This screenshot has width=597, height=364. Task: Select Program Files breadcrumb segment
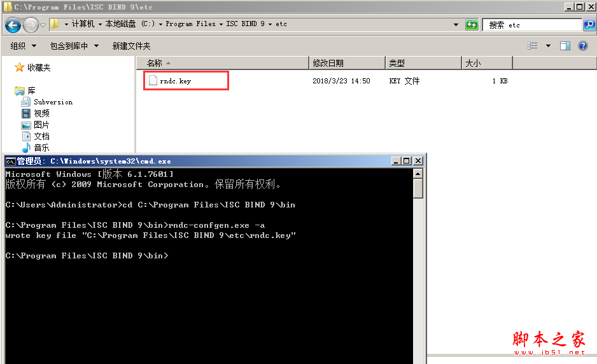click(x=190, y=24)
